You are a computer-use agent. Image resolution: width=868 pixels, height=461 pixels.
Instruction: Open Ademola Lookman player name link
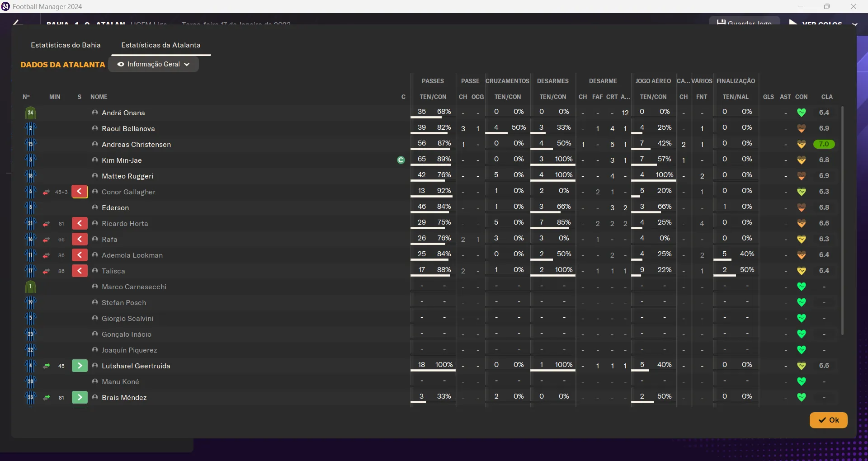(x=132, y=255)
